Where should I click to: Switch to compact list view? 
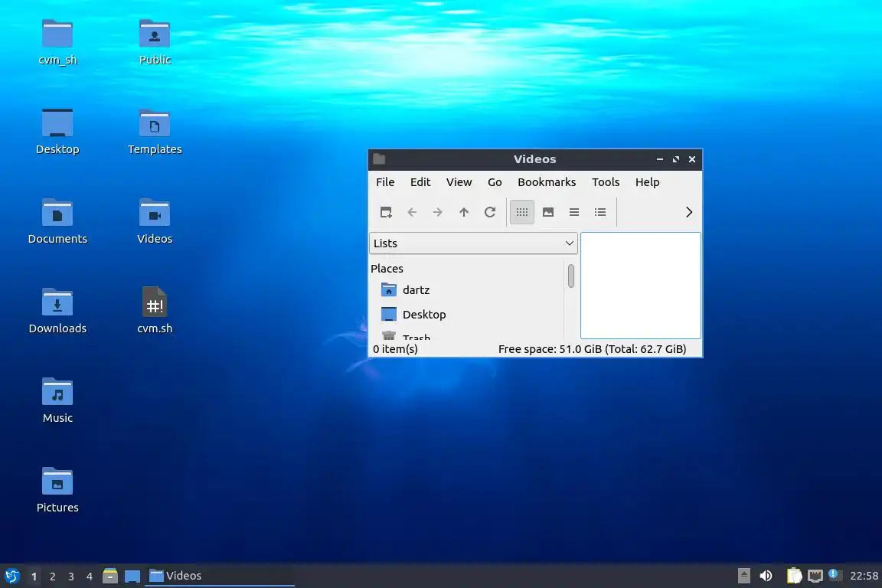point(573,212)
